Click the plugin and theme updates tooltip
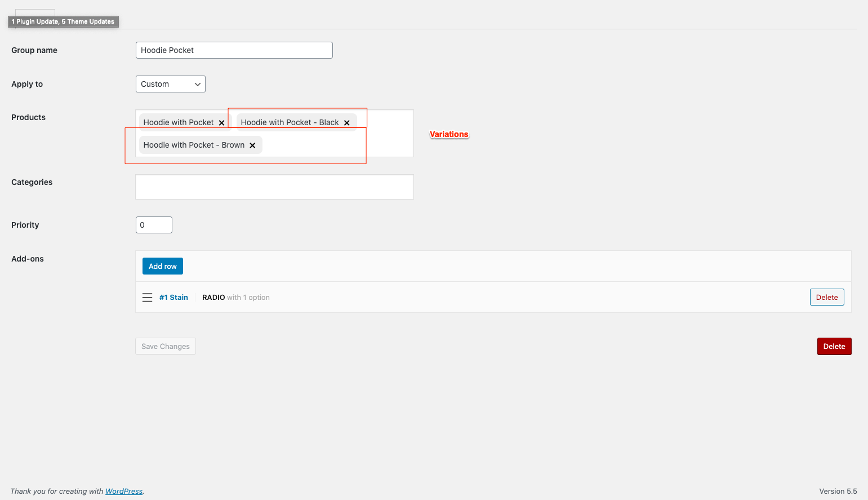 [63, 21]
